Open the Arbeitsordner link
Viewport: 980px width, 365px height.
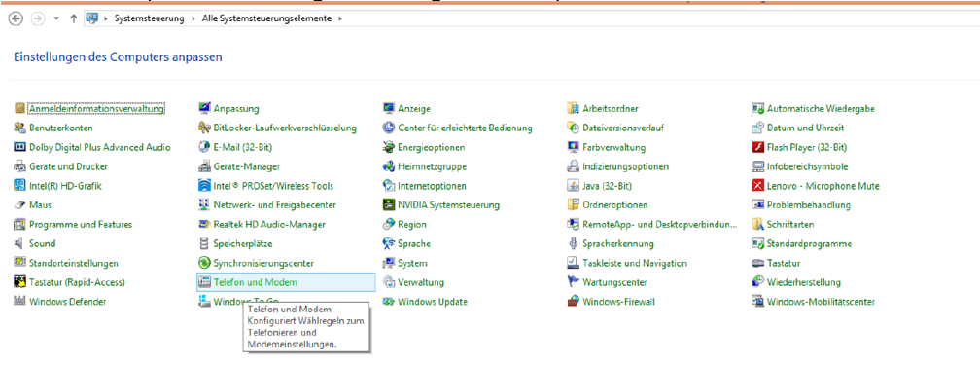[611, 109]
